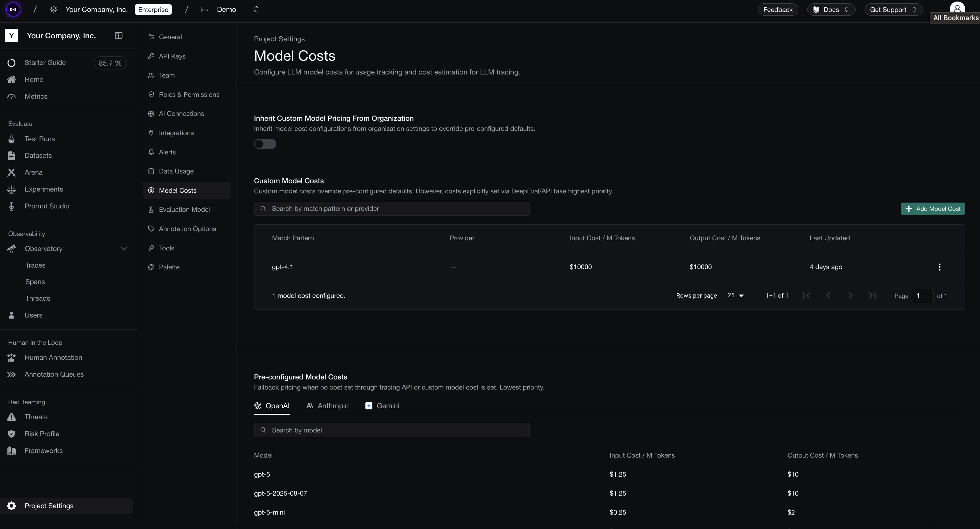Click the Human Annotation icon
This screenshot has width=980, height=529.
tap(11, 358)
